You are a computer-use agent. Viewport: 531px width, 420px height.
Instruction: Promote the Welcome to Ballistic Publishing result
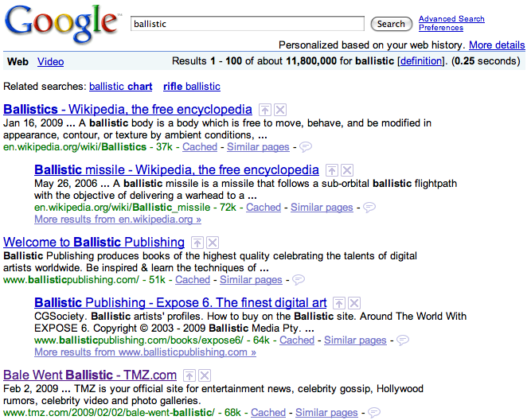point(197,243)
